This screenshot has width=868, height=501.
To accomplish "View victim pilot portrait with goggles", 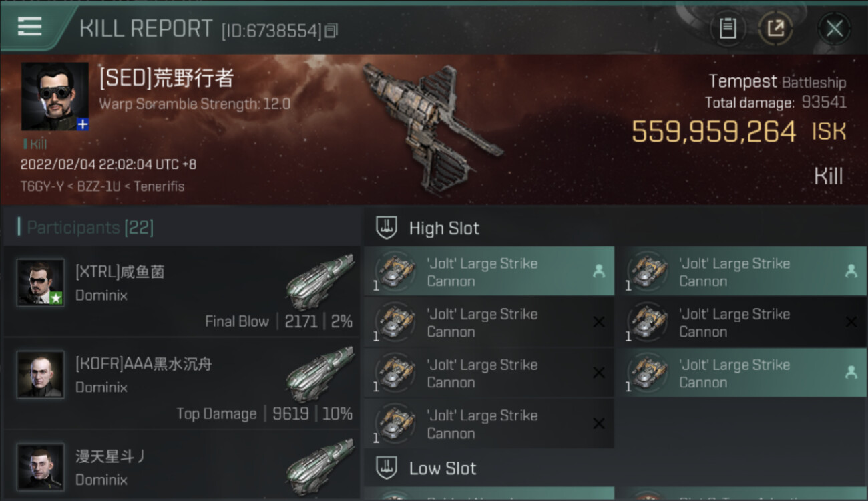I will tap(55, 96).
